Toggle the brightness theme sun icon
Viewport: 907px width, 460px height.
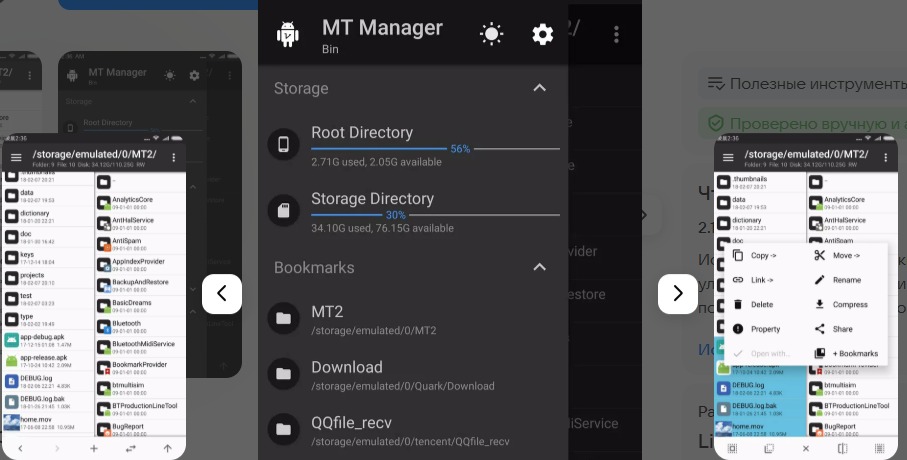pyautogui.click(x=491, y=34)
